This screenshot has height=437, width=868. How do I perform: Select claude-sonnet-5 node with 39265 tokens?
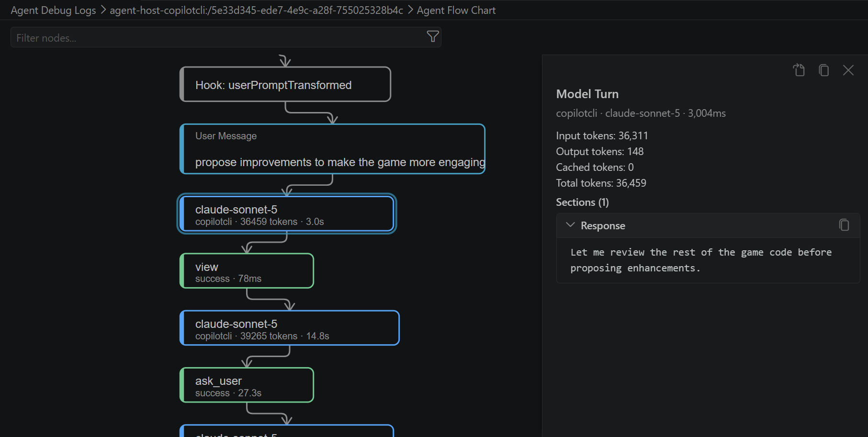point(289,328)
